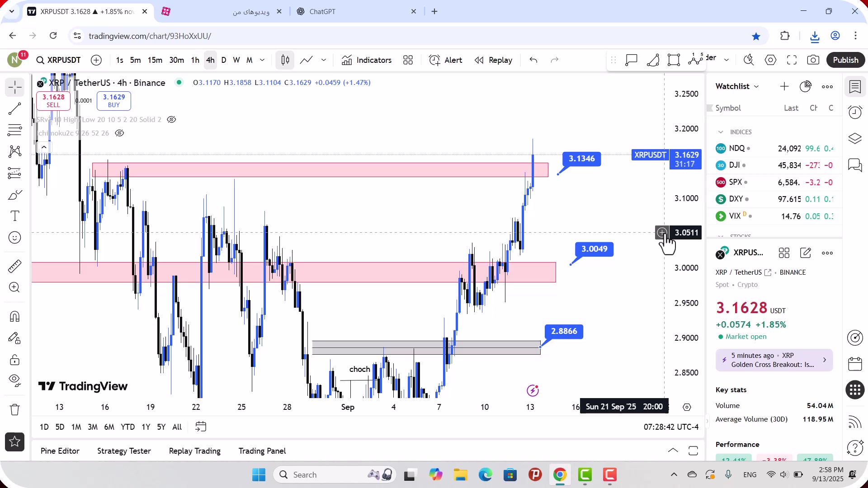Select the Weekly timeframe W
The width and height of the screenshot is (868, 488).
coord(236,60)
